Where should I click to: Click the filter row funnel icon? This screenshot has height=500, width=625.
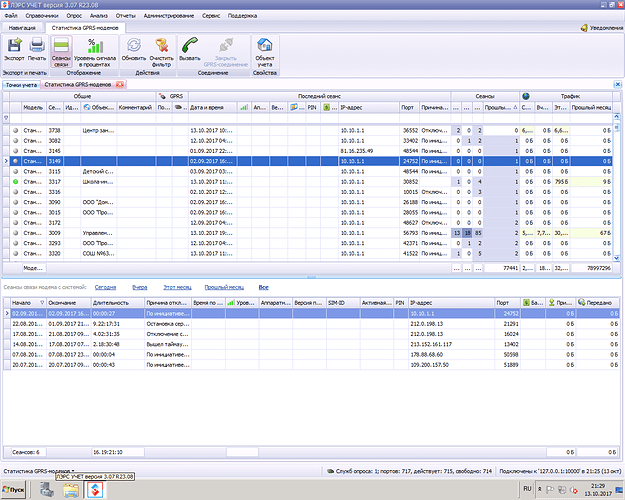6,118
